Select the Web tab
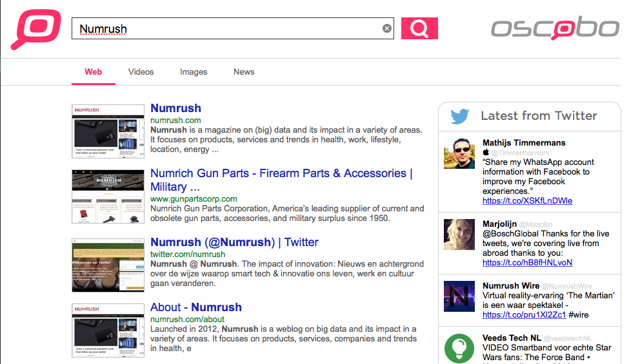 94,72
